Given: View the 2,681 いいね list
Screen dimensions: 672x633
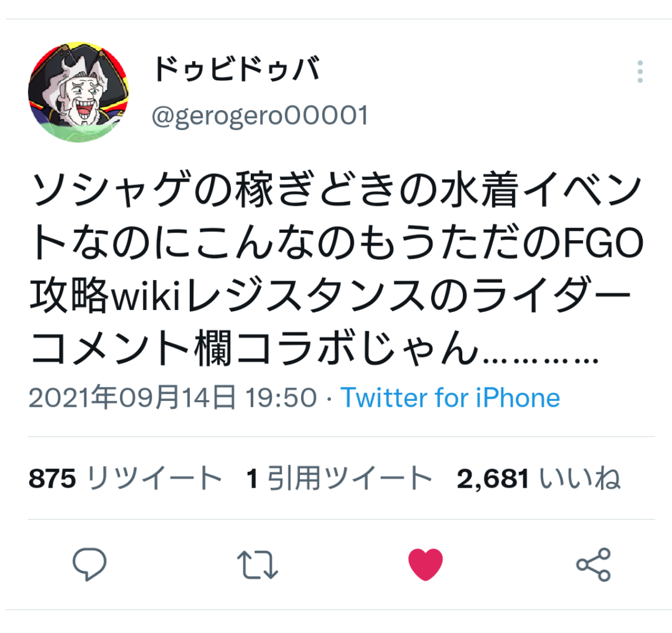Looking at the screenshot, I should [539, 478].
